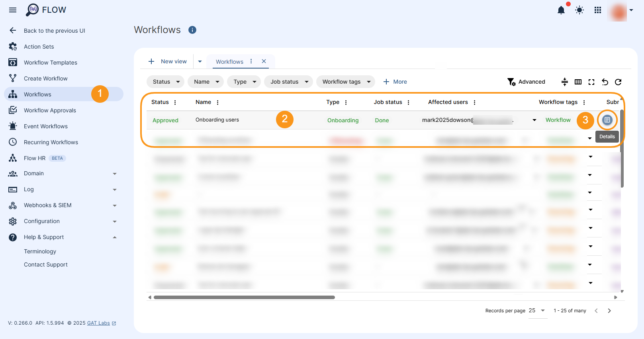The height and width of the screenshot is (339, 644).
Task: Open Details for Onboarding users row
Action: 607,120
